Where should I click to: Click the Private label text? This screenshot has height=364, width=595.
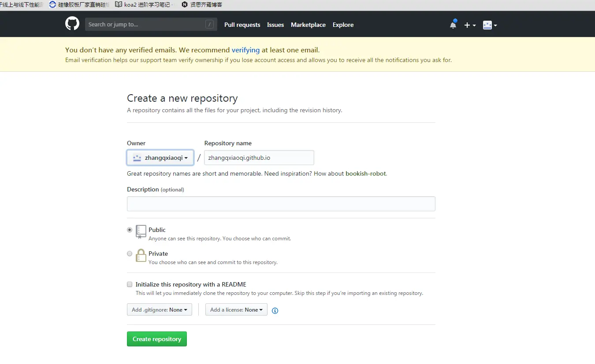point(158,254)
